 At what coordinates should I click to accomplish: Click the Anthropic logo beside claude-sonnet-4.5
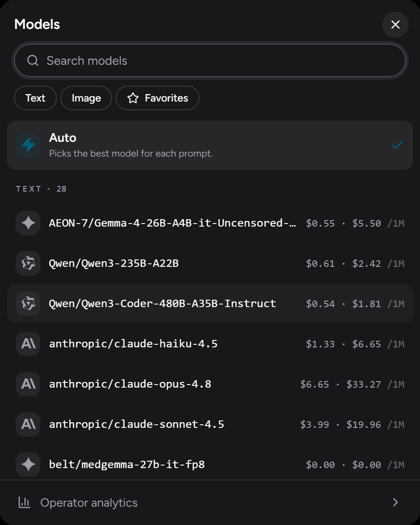coord(28,424)
